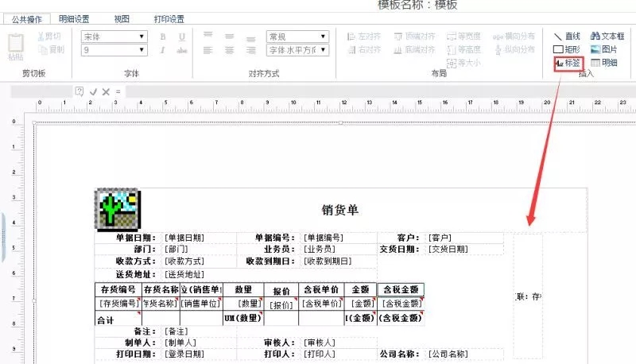
Task: Select the 销货单 title label
Action: click(340, 210)
